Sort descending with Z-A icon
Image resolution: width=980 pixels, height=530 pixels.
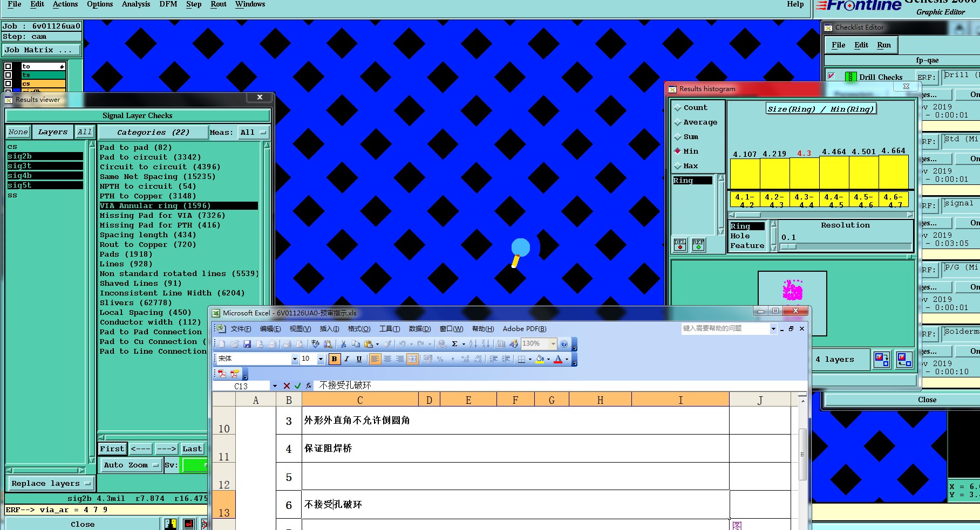tap(485, 344)
